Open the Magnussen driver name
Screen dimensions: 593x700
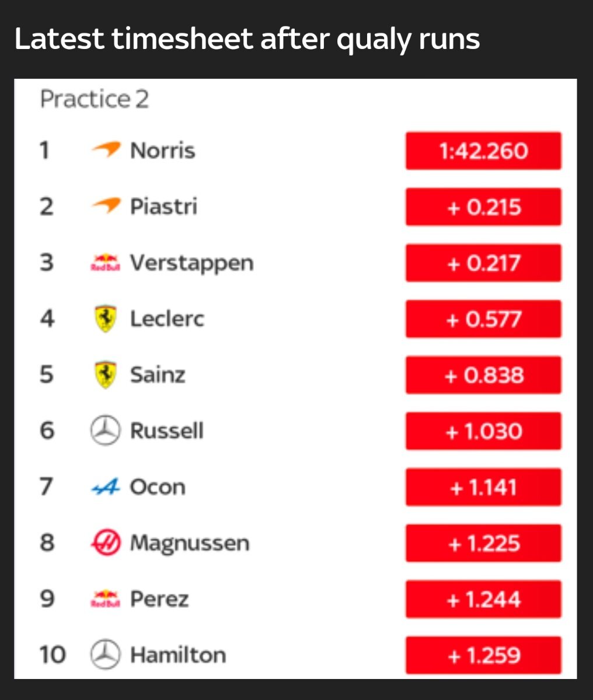tap(190, 543)
